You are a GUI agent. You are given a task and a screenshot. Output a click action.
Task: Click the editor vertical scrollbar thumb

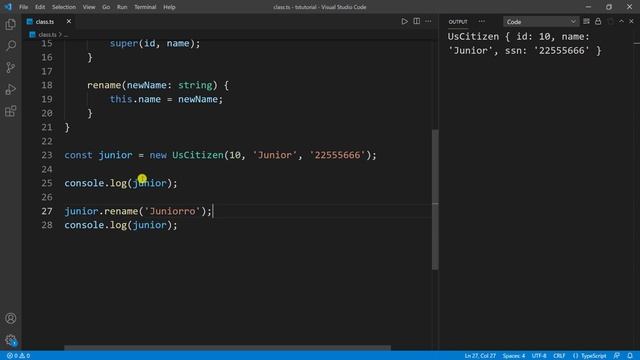point(435,199)
